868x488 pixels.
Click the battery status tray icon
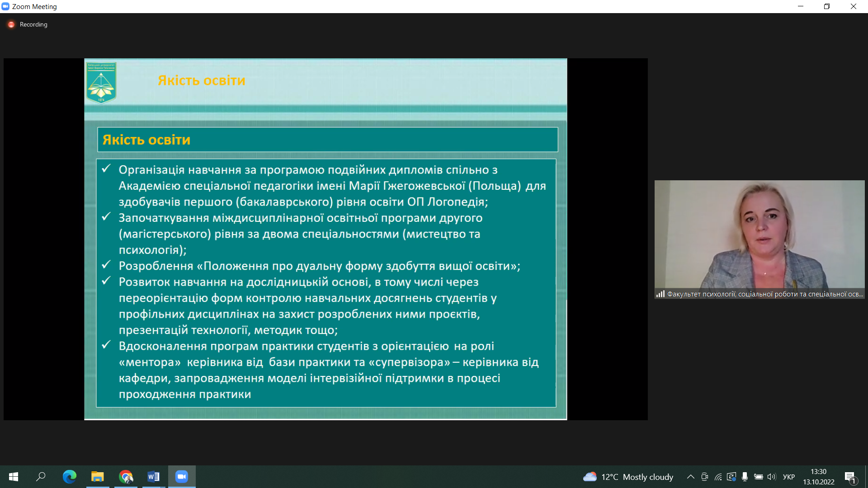click(x=758, y=477)
